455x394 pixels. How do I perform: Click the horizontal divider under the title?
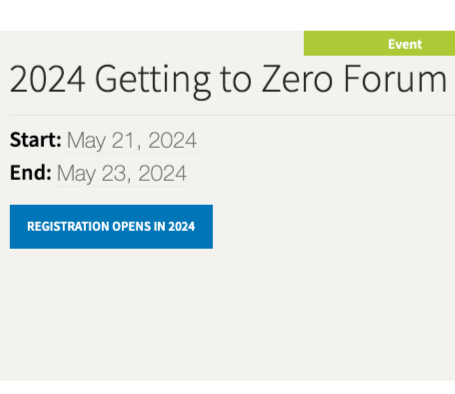pyautogui.click(x=232, y=115)
